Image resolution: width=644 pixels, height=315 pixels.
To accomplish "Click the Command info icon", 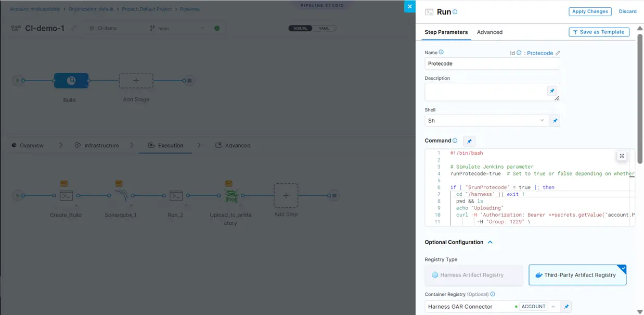I will [x=455, y=141].
